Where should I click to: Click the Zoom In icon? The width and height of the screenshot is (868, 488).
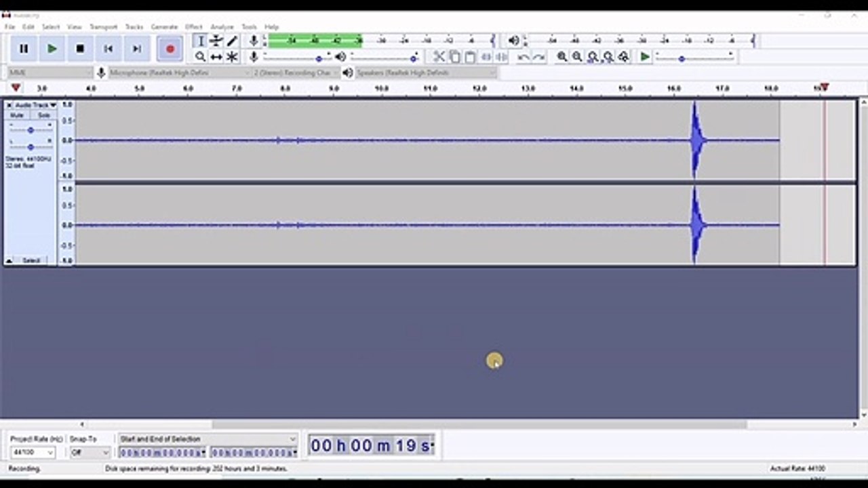coord(561,57)
